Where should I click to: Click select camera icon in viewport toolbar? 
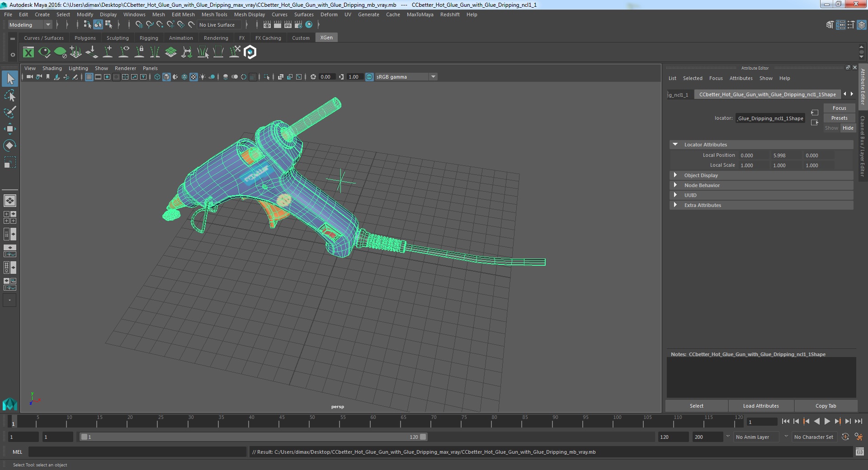point(29,77)
